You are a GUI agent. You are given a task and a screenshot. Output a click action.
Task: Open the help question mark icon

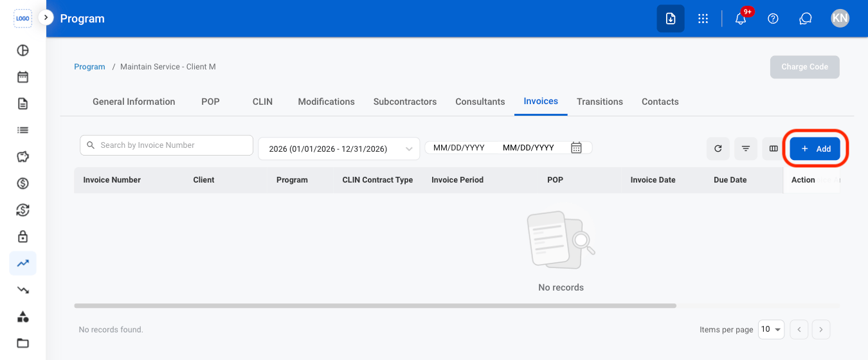pyautogui.click(x=773, y=19)
